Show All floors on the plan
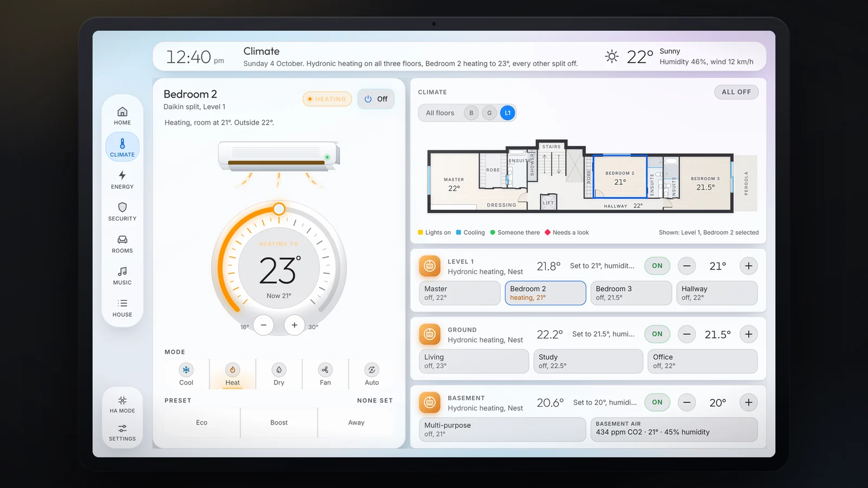This screenshot has height=488, width=868. (440, 113)
